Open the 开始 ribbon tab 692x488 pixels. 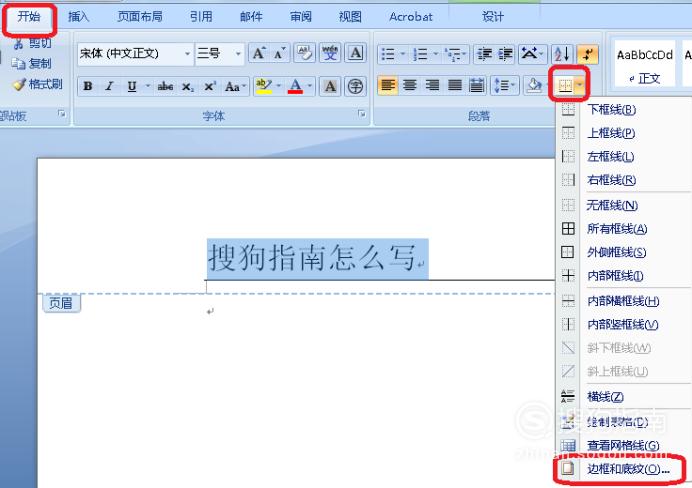[29, 18]
